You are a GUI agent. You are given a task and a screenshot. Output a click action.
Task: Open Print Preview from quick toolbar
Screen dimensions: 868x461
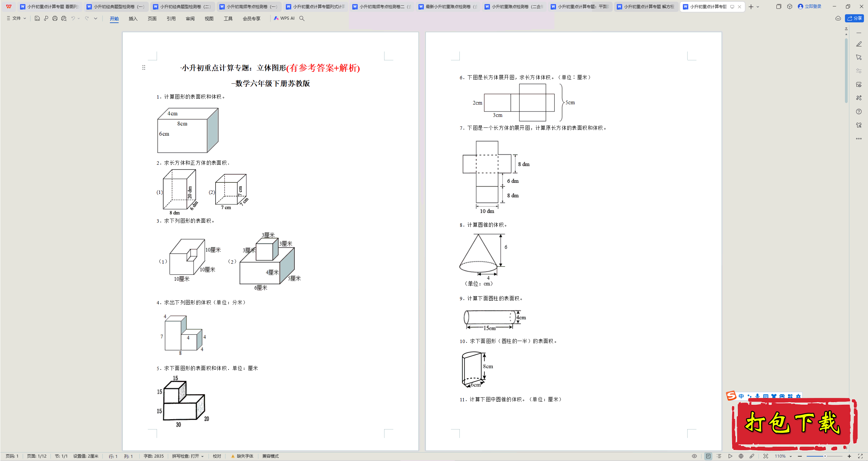(64, 18)
